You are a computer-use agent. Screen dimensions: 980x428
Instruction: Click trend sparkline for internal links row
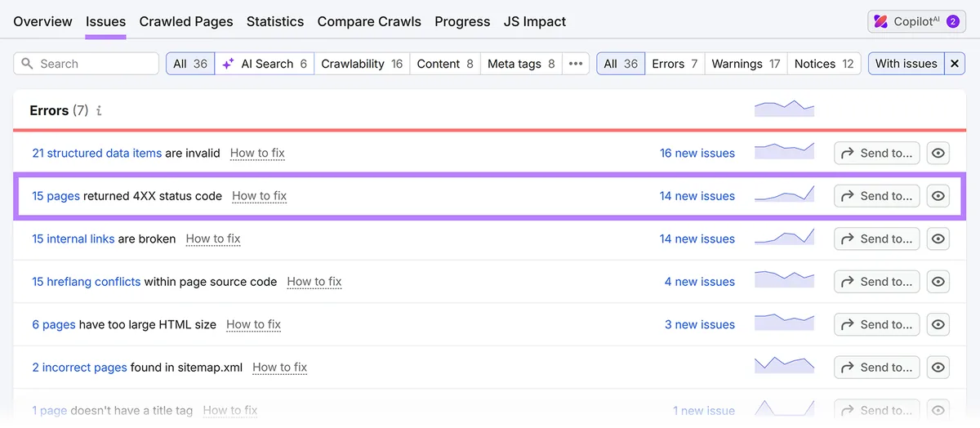785,237
